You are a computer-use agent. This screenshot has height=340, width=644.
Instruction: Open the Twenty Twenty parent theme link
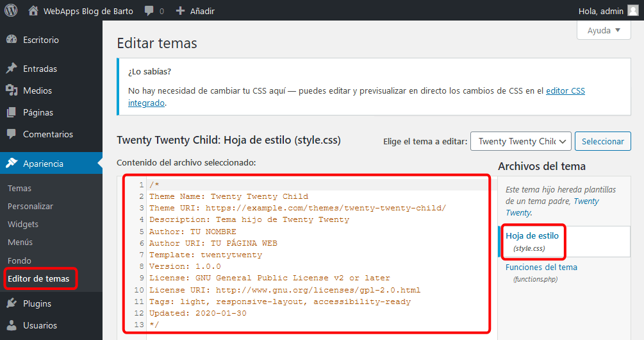click(586, 201)
